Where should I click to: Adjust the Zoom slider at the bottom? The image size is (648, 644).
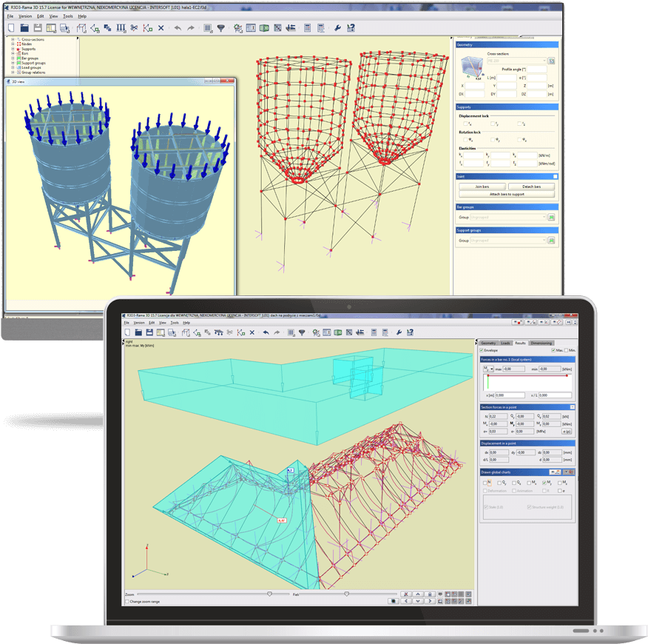tap(270, 594)
